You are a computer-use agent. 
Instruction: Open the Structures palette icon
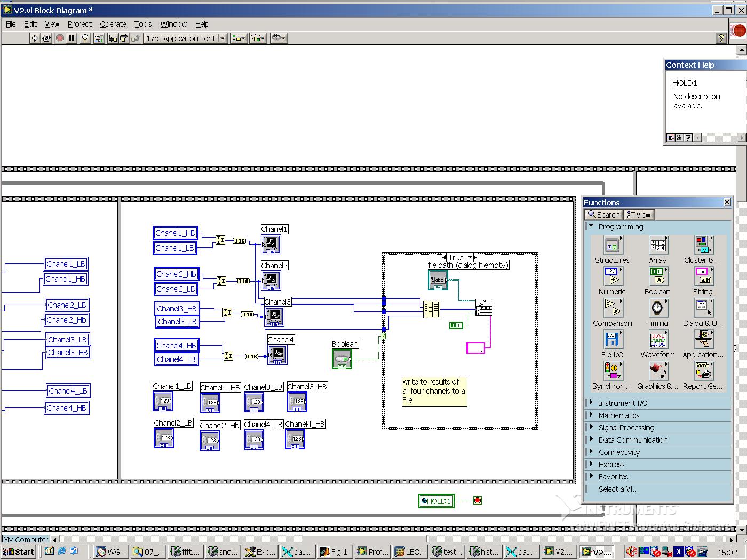pyautogui.click(x=611, y=245)
